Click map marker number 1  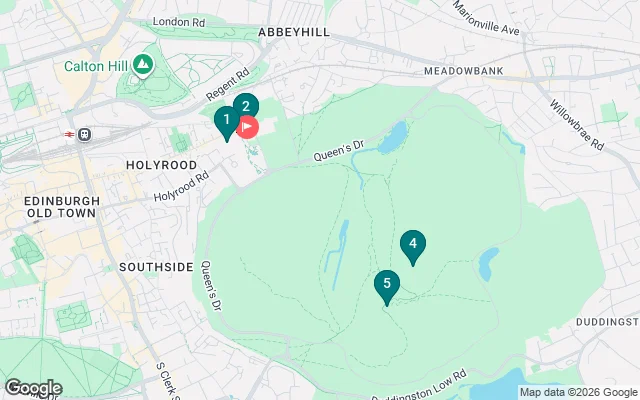tap(227, 122)
